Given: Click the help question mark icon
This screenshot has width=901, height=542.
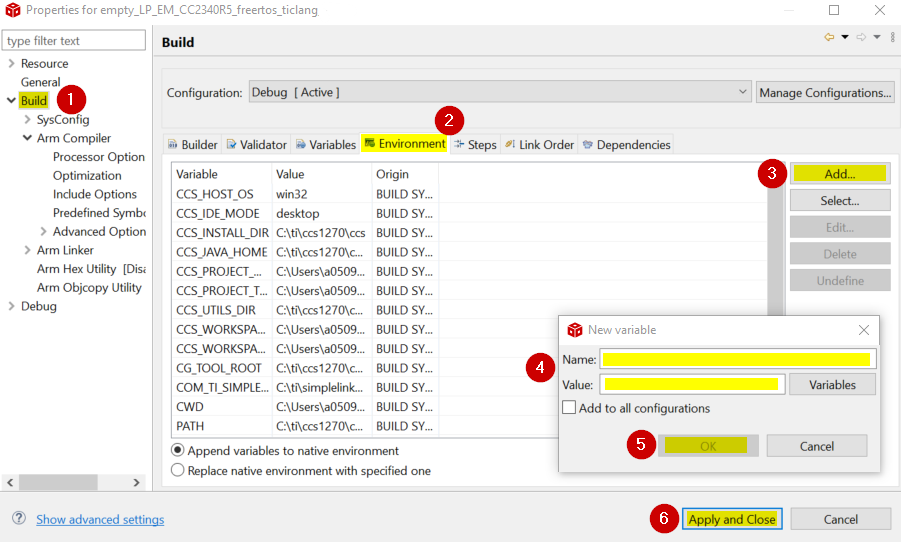Looking at the screenshot, I should click(x=19, y=518).
